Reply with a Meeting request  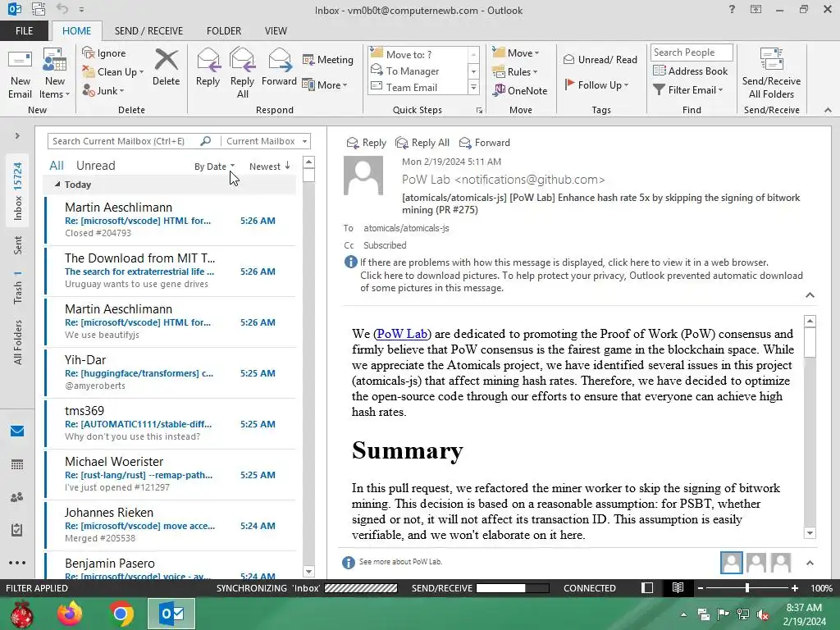click(x=328, y=59)
